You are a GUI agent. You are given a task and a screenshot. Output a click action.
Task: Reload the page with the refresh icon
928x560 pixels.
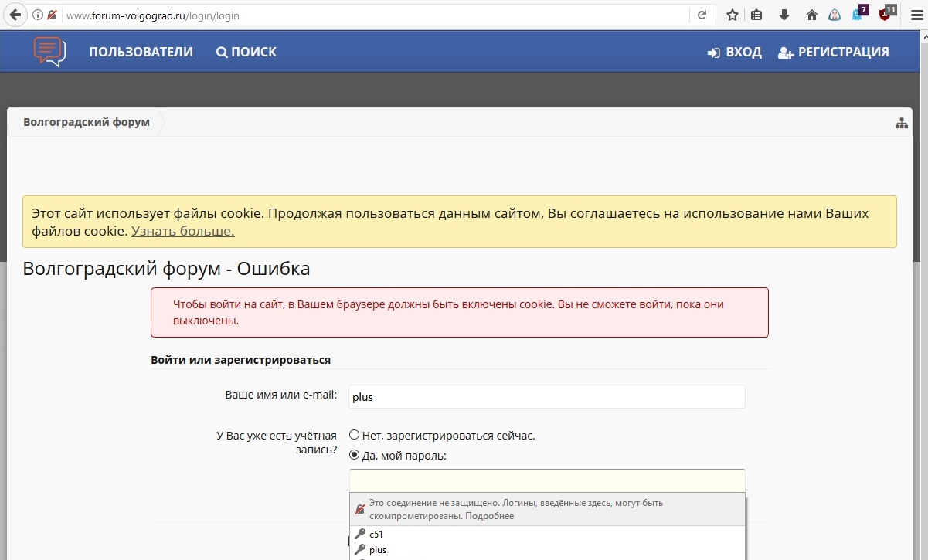click(702, 15)
